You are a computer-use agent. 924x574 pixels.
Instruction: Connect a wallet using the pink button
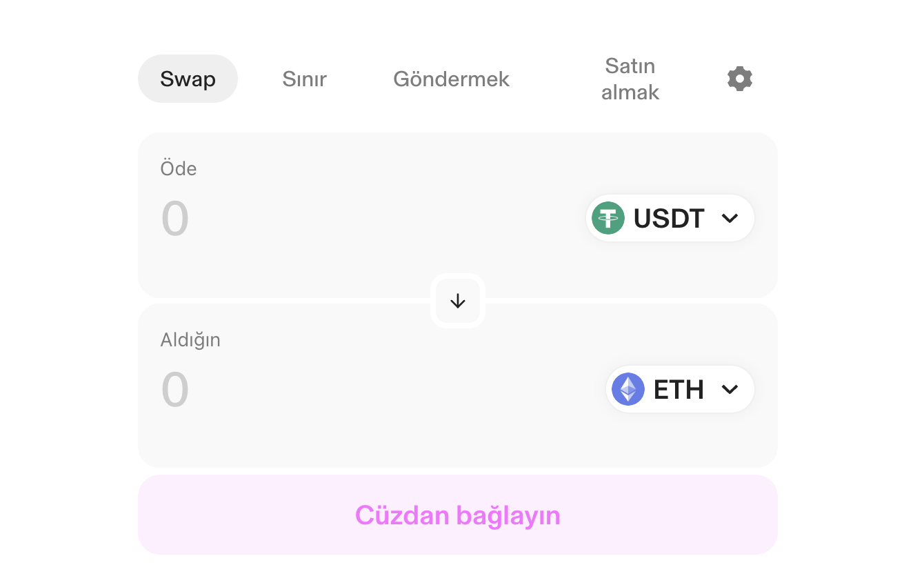pyautogui.click(x=457, y=515)
